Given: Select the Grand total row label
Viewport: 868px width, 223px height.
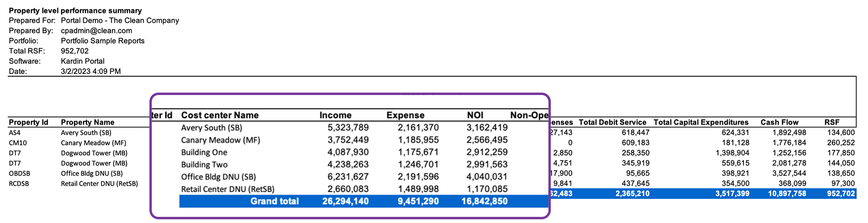Looking at the screenshot, I should [274, 201].
